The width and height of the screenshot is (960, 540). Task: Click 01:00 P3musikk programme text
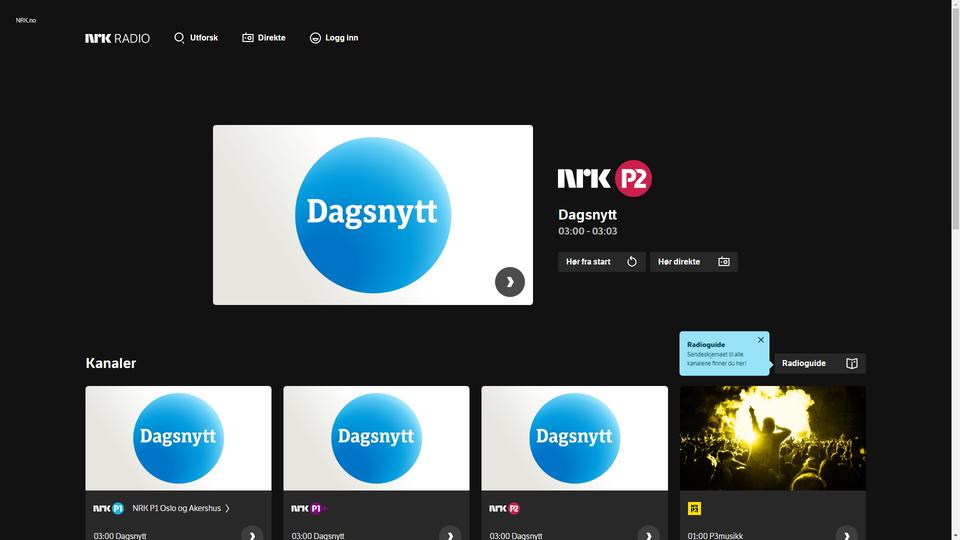coord(715,536)
